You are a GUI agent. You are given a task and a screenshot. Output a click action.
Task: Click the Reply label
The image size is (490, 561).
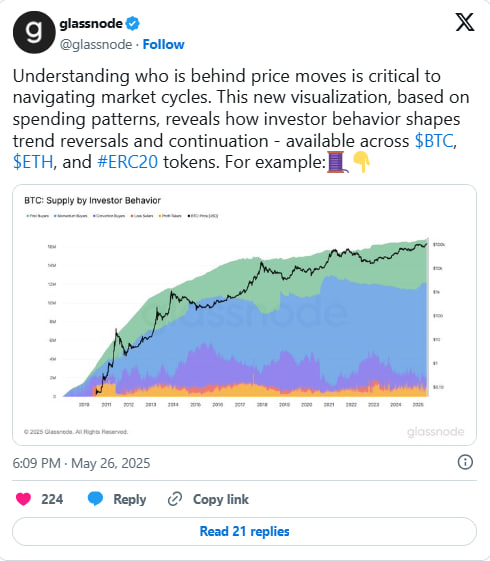coord(129,499)
